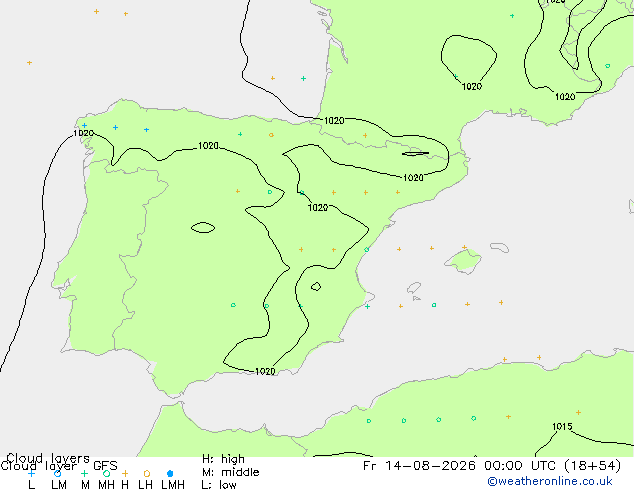Click the MH legend label text
Image resolution: width=634 pixels, height=490 pixels.
coord(107,485)
